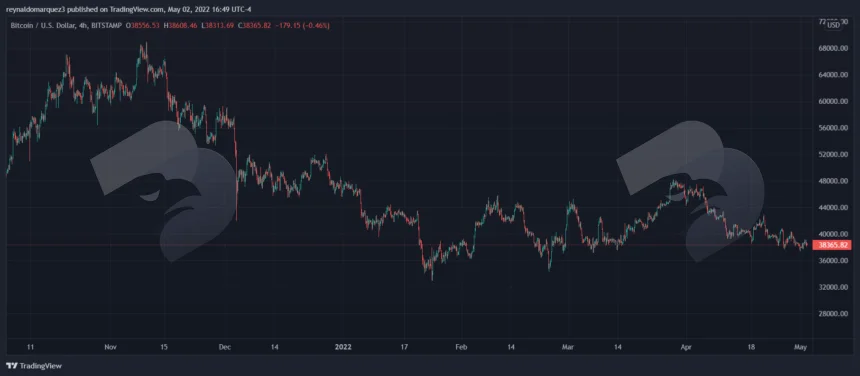Click the Dec date marker on time axis
Viewport: 860px width, 376px height.
click(225, 347)
